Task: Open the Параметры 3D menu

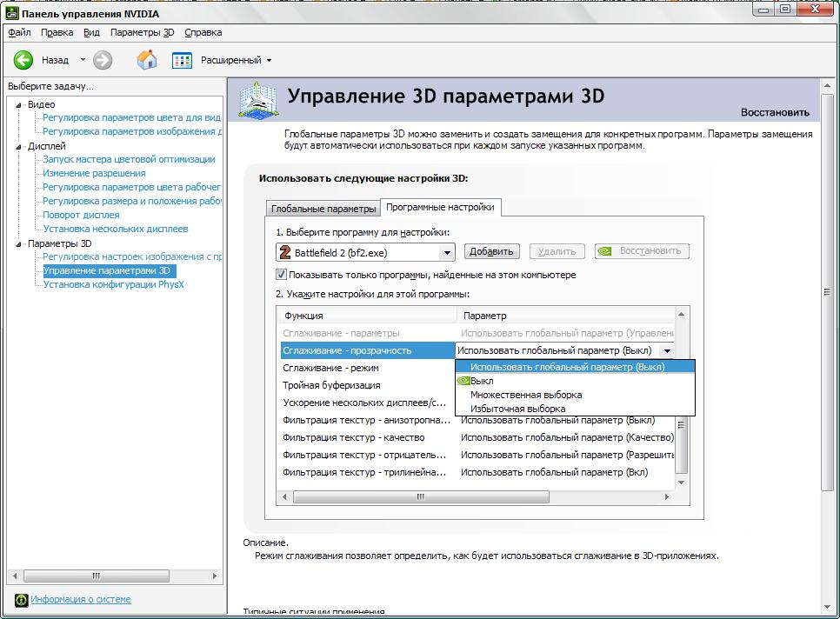Action: (142, 32)
